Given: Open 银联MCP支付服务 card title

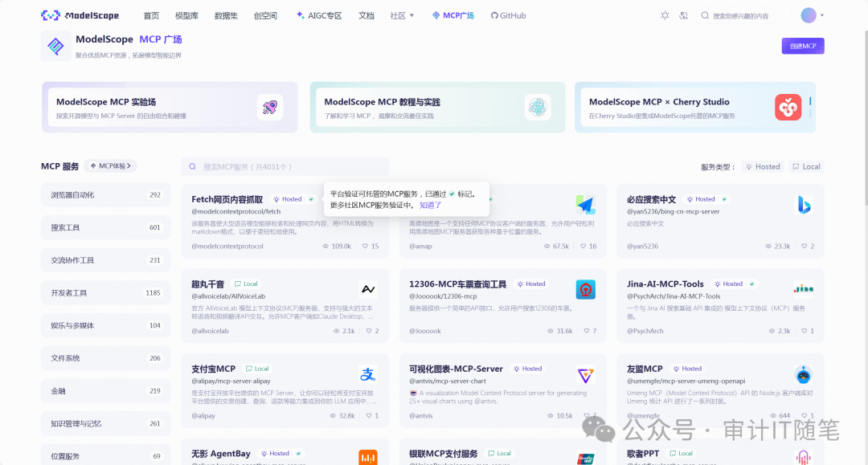Looking at the screenshot, I should (x=443, y=454).
